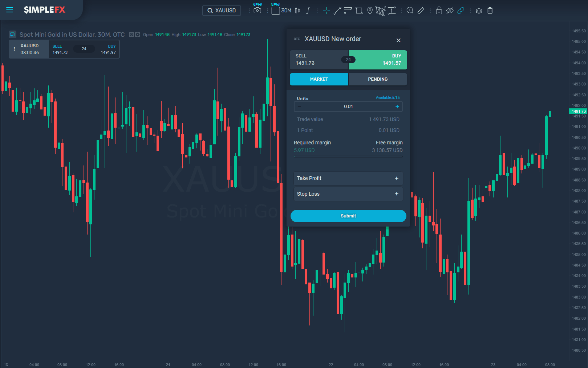
Task: Click the zoom in magnifier tool
Action: pos(410,11)
